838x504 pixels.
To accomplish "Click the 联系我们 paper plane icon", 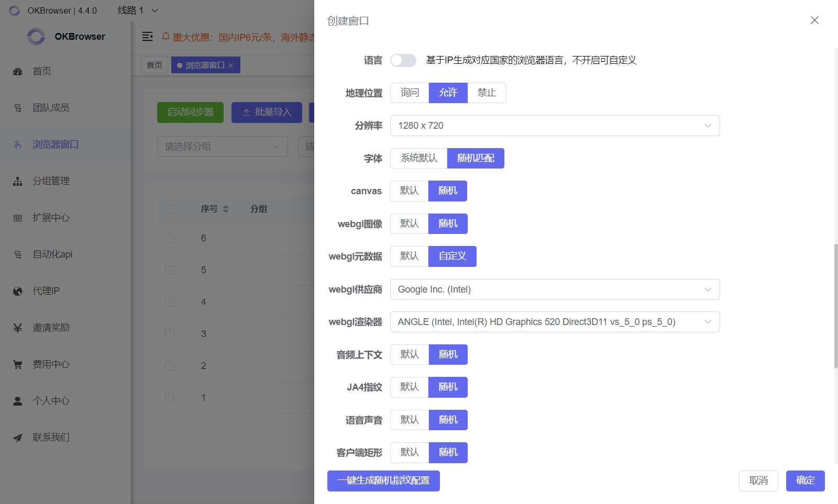I will coord(18,438).
